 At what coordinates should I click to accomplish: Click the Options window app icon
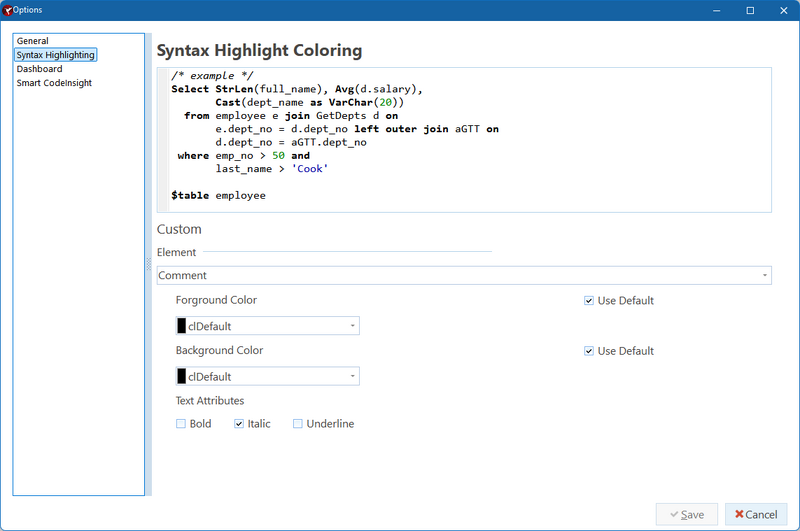coord(7,10)
